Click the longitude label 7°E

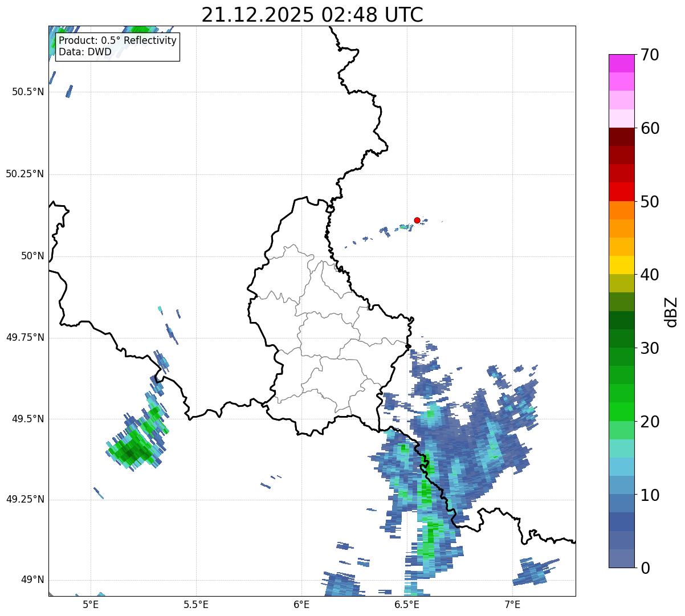tap(512, 604)
